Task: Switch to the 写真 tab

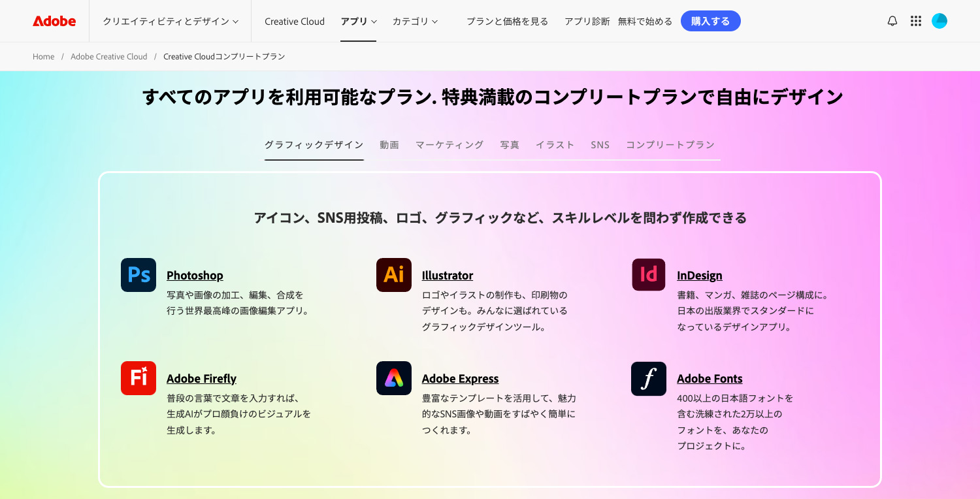Action: click(510, 145)
